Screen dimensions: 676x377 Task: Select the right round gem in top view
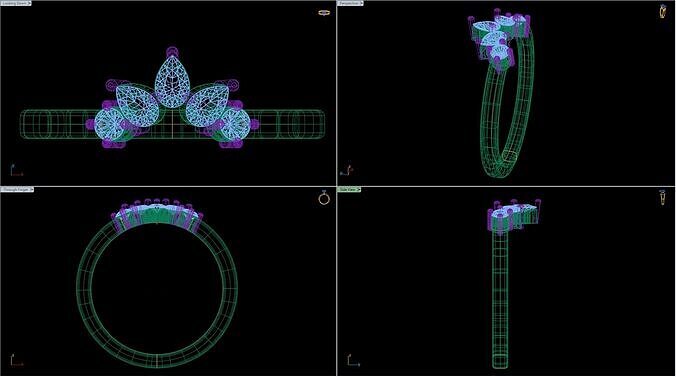point(236,125)
